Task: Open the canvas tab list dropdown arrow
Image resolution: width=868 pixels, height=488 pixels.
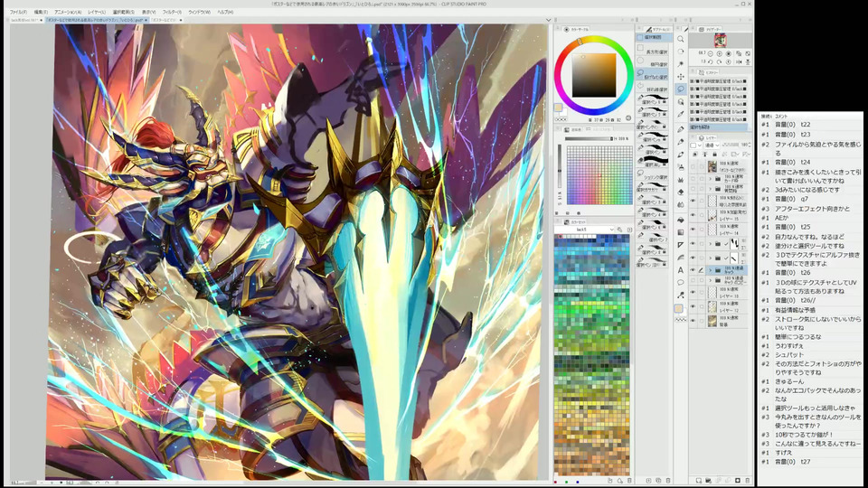Action: (x=549, y=20)
